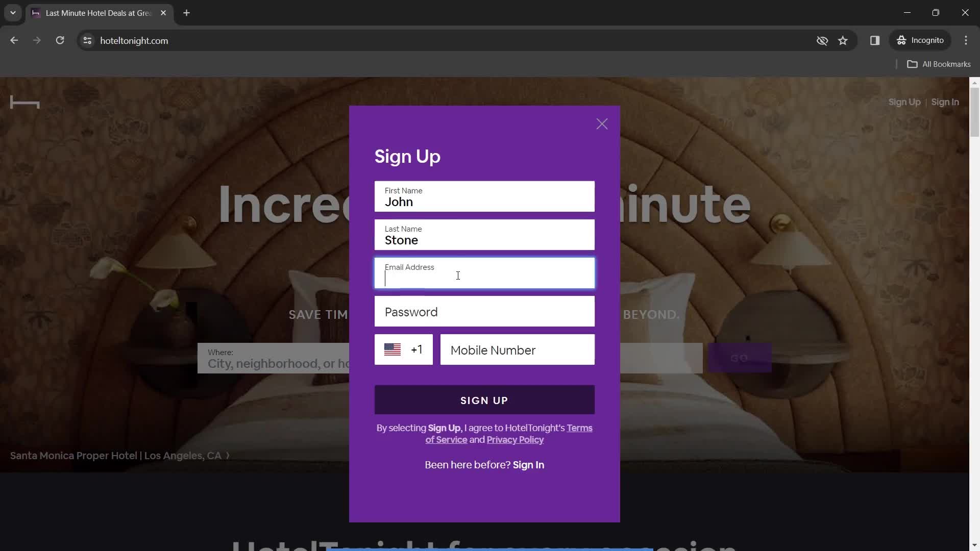Image resolution: width=980 pixels, height=551 pixels.
Task: Expand the Santa Monica Proper Hotel chevron
Action: pos(227,456)
